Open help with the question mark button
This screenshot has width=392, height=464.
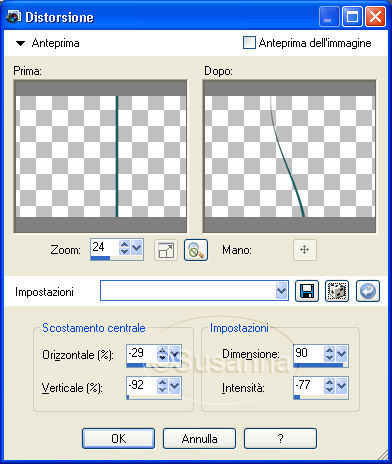coord(280,439)
